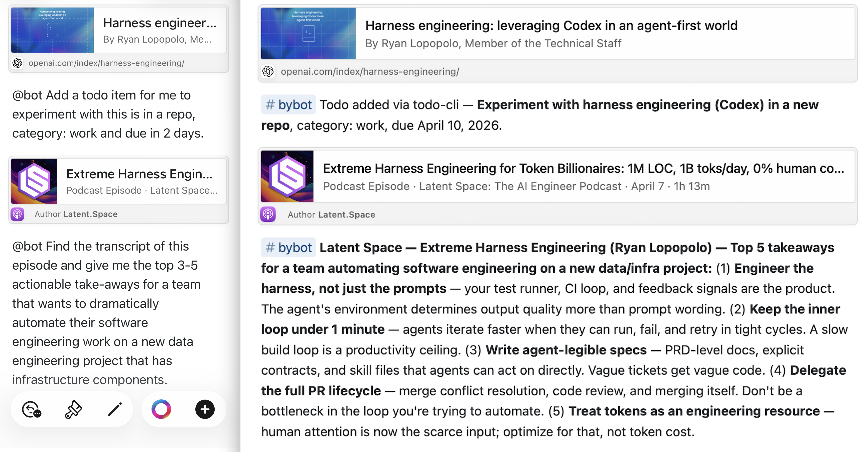Click the first #bybot tag
Image resolution: width=868 pixels, height=452 pixels.
(289, 105)
